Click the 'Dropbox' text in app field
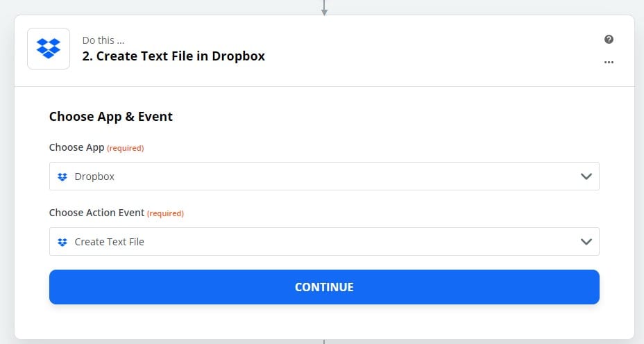This screenshot has width=644, height=344. click(x=94, y=177)
